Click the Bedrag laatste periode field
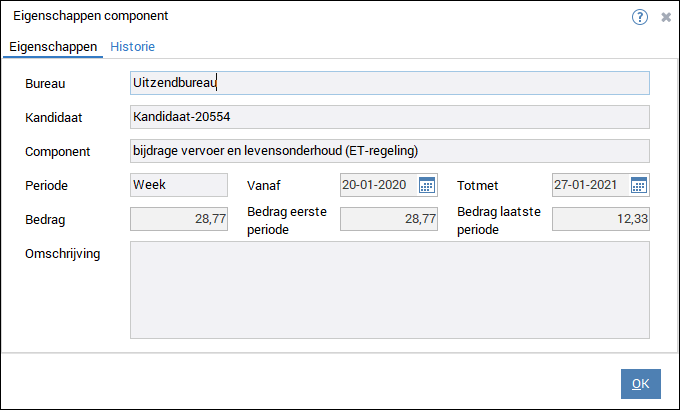The width and height of the screenshot is (680, 410). pos(600,219)
